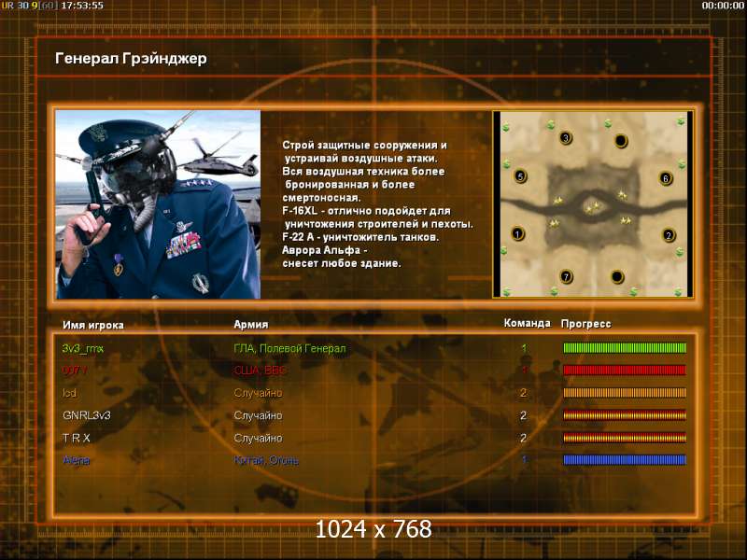Select start position 5 on the minimap
Viewport: 747px width, 560px height.
520,176
